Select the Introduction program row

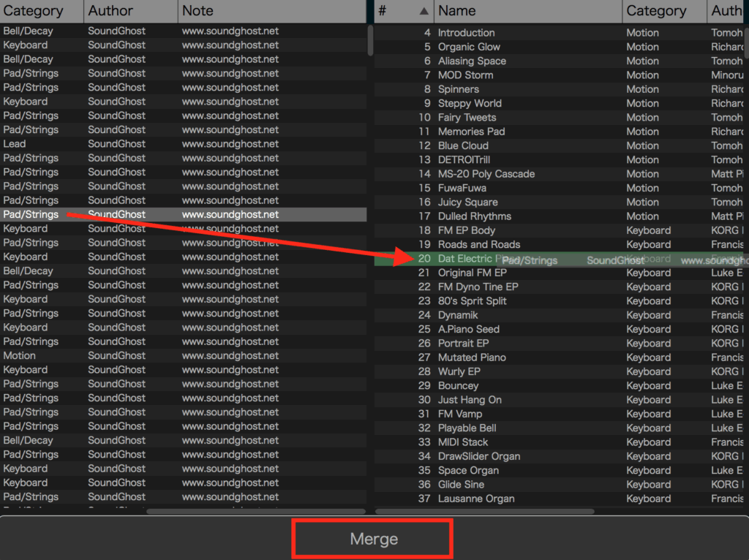point(466,33)
